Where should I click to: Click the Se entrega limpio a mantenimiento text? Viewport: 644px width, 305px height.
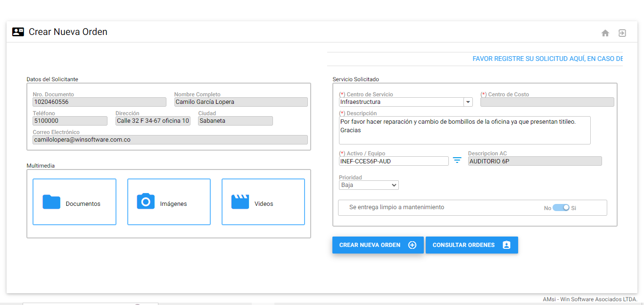(396, 207)
